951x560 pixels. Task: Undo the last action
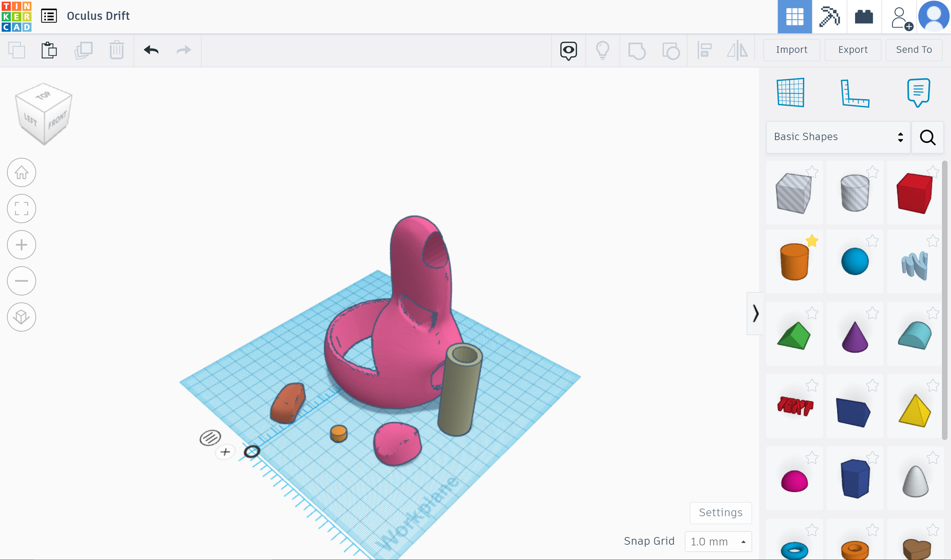pyautogui.click(x=151, y=49)
